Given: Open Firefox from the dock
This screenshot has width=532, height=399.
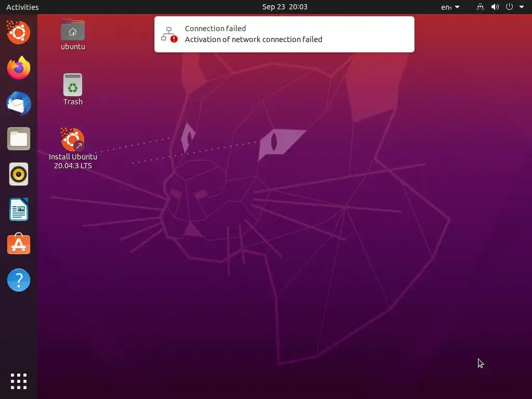Looking at the screenshot, I should pos(19,68).
